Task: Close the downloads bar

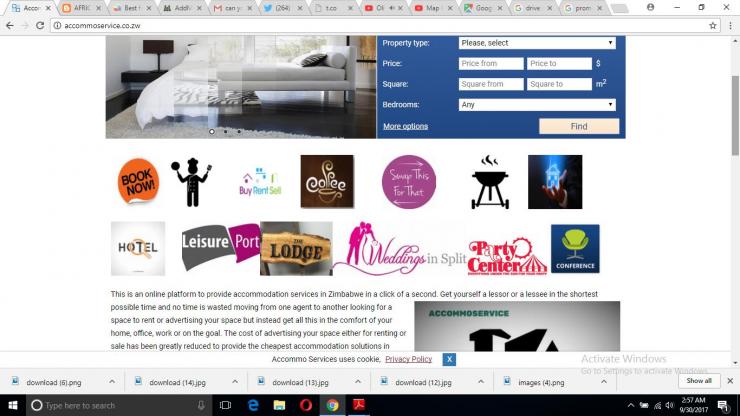Action: (x=730, y=381)
